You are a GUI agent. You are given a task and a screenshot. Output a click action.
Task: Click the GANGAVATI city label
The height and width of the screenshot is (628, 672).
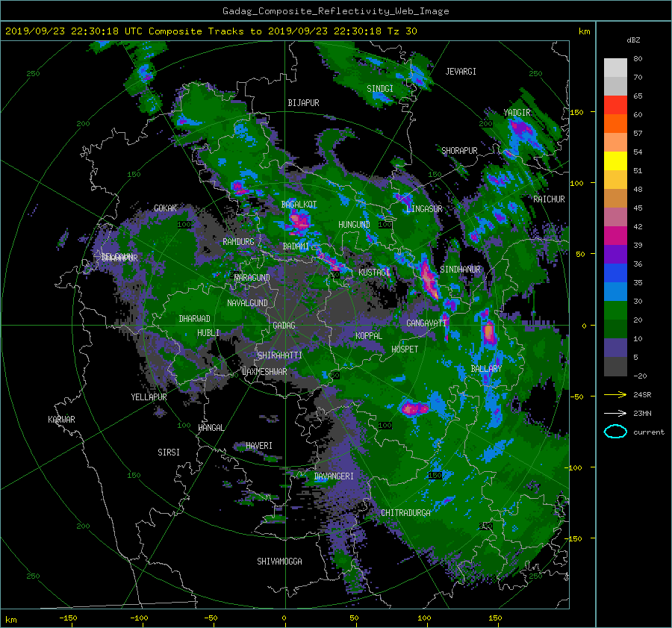pyautogui.click(x=426, y=323)
